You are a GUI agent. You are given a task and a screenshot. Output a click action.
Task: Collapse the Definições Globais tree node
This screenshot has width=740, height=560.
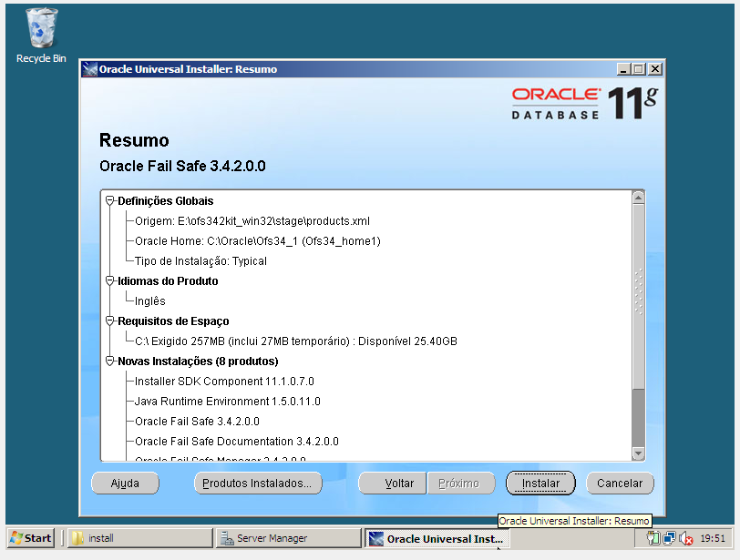tap(109, 200)
